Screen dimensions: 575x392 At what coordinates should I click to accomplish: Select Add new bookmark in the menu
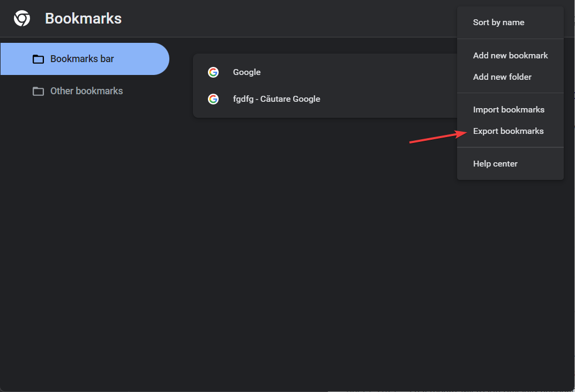click(x=510, y=55)
